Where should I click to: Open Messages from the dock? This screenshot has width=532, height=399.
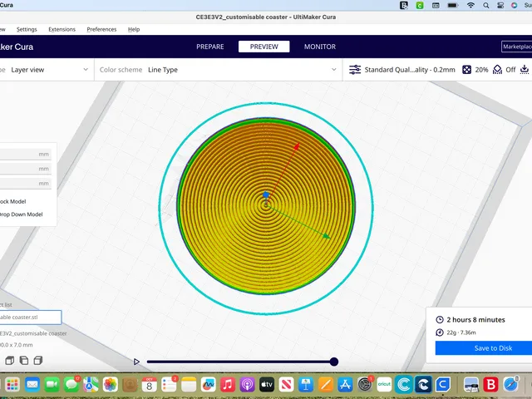(x=71, y=384)
